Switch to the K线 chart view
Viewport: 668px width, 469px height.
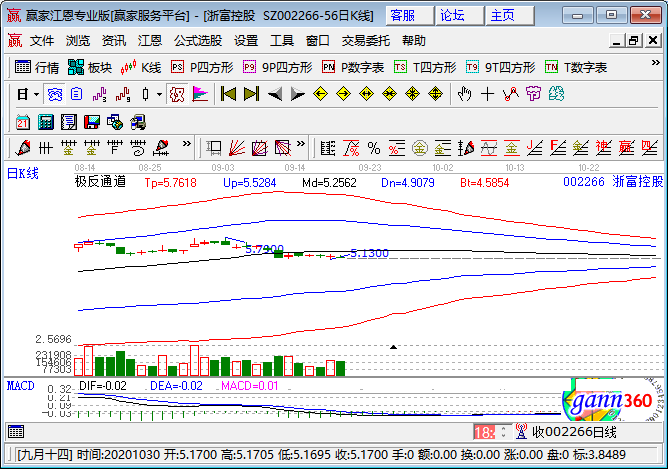click(141, 67)
